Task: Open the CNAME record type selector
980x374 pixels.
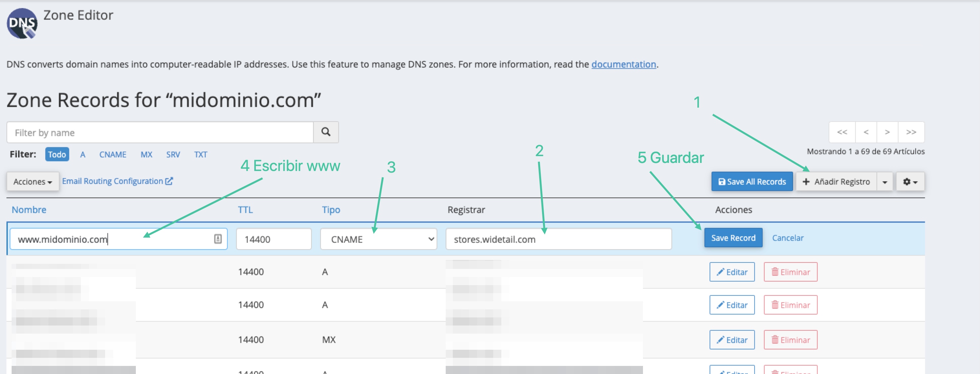Action: [x=378, y=239]
